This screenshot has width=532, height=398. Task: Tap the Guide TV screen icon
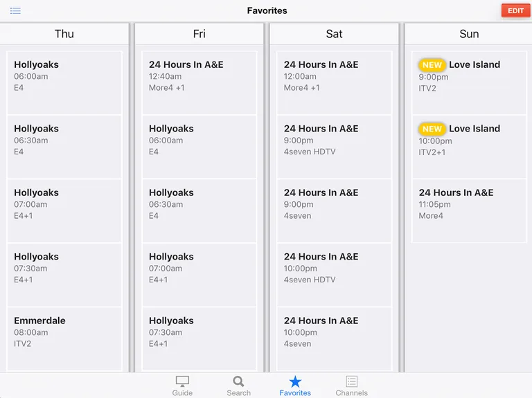tap(182, 381)
